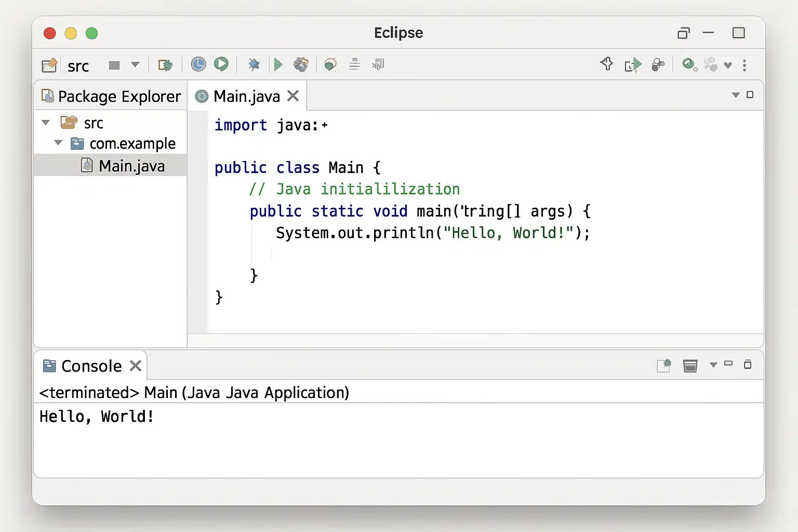Click the blue debug bug icon
Viewport: 798px width, 532px height.
(x=254, y=64)
